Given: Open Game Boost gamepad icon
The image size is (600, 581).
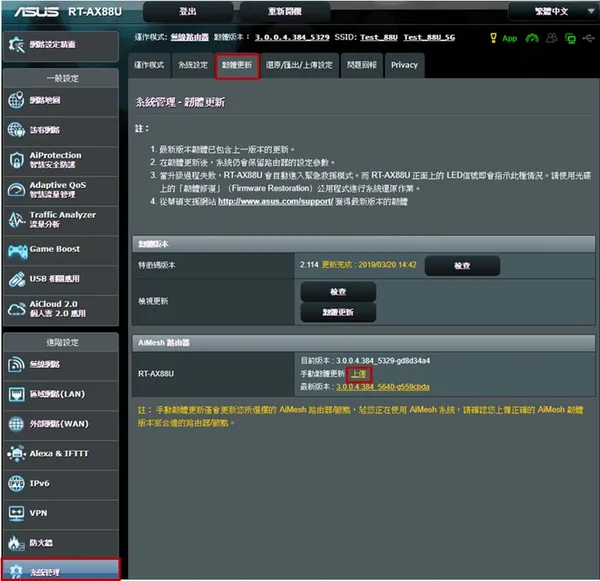Looking at the screenshot, I should pos(17,251).
